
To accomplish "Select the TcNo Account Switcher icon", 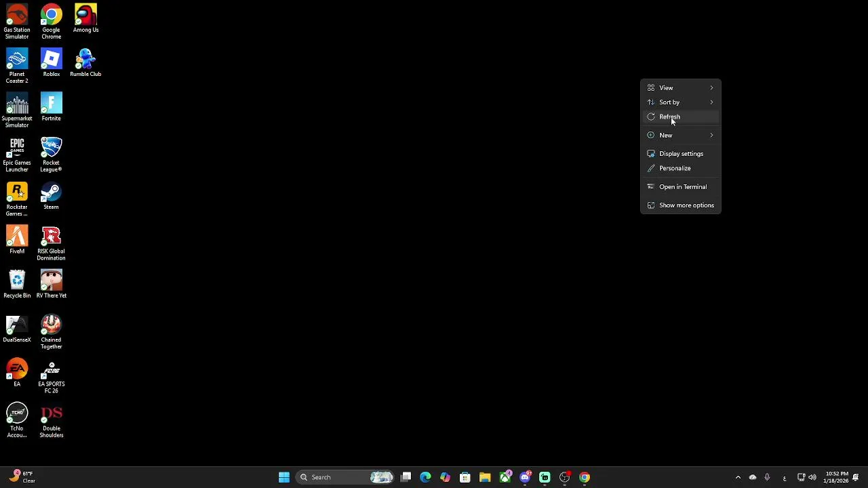I will click(x=17, y=420).
